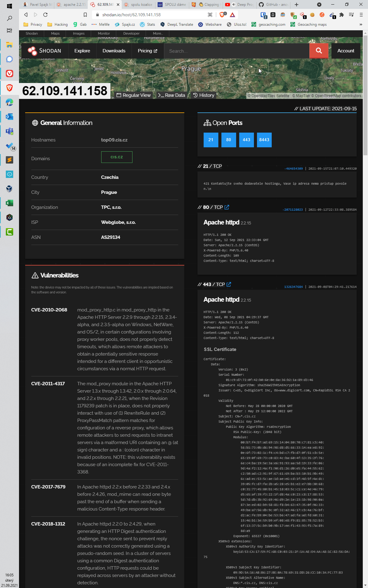Open Brave Shields lion icon
Viewport: 368px width, 588px height.
point(222,14)
